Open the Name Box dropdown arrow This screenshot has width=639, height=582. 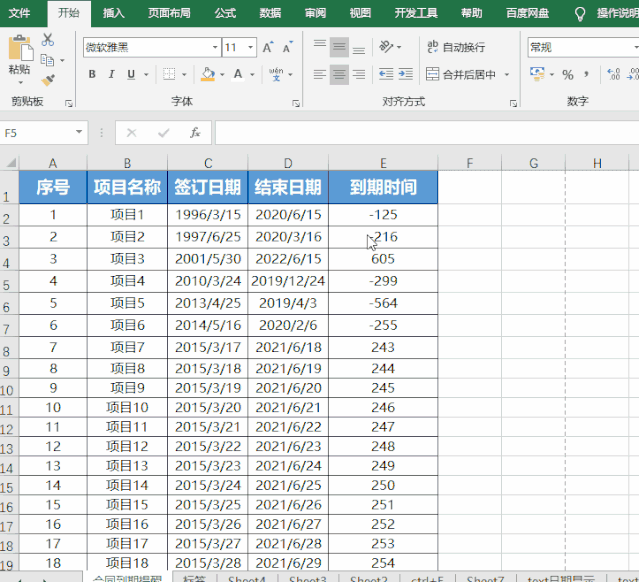click(x=79, y=132)
